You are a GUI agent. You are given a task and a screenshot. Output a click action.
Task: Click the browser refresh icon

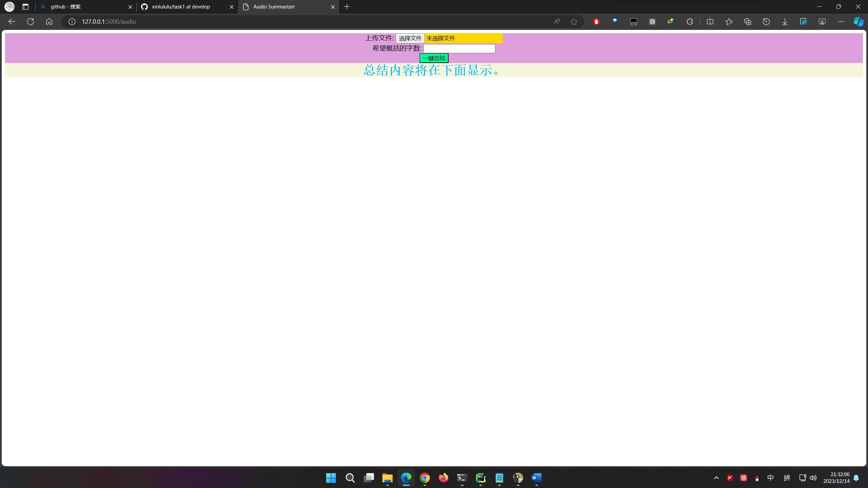click(x=31, y=22)
